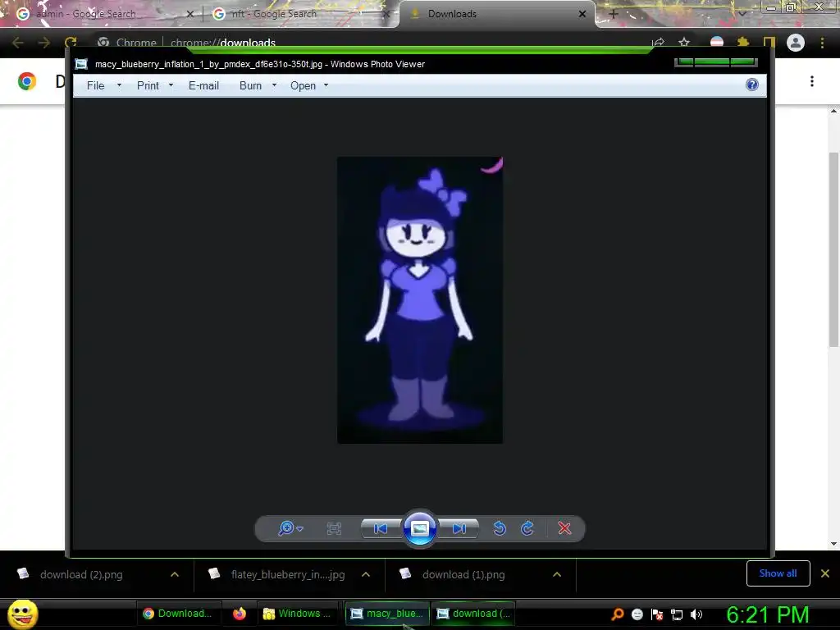Open the Burn menu

tap(250, 85)
